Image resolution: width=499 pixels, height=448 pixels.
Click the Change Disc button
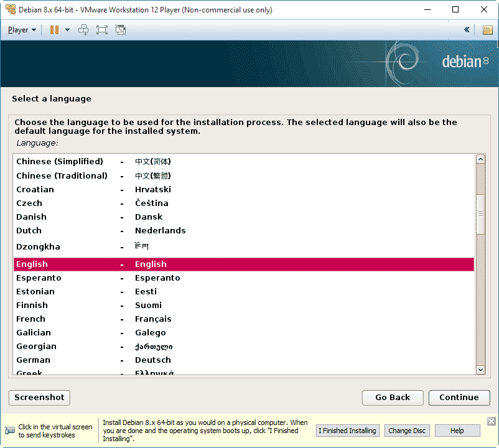pyautogui.click(x=407, y=431)
